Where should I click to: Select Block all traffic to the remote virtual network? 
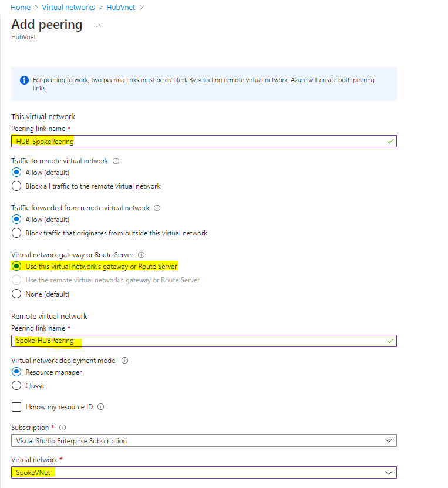pos(17,186)
